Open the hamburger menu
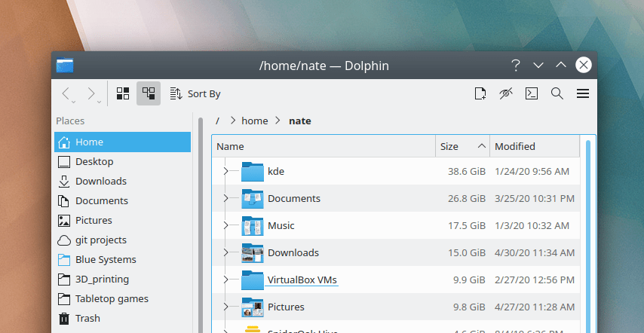This screenshot has width=644, height=333. 582,93
